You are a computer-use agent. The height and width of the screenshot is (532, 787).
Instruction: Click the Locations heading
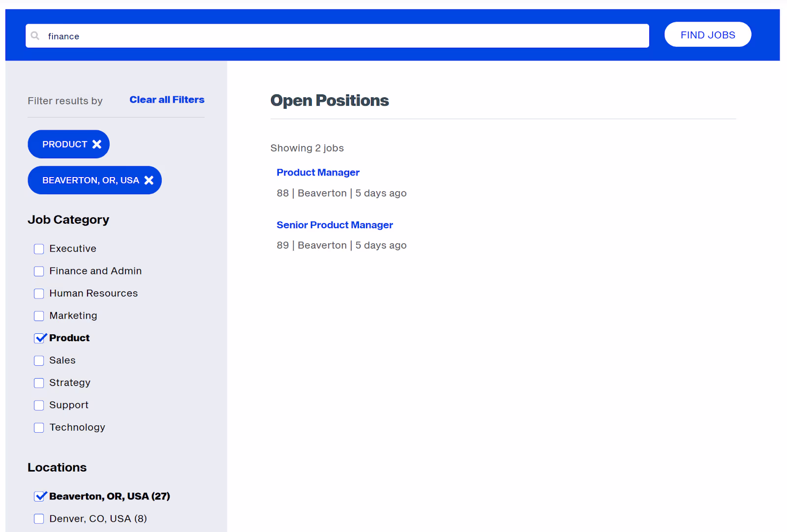57,468
